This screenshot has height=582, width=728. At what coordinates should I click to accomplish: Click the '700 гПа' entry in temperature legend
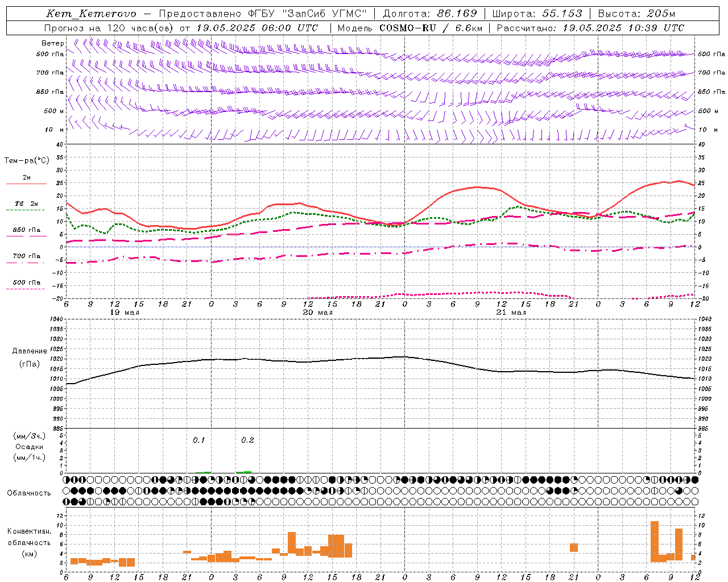pyautogui.click(x=27, y=256)
